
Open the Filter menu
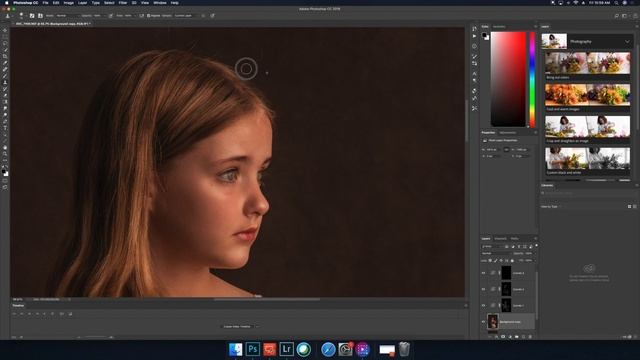[123, 3]
